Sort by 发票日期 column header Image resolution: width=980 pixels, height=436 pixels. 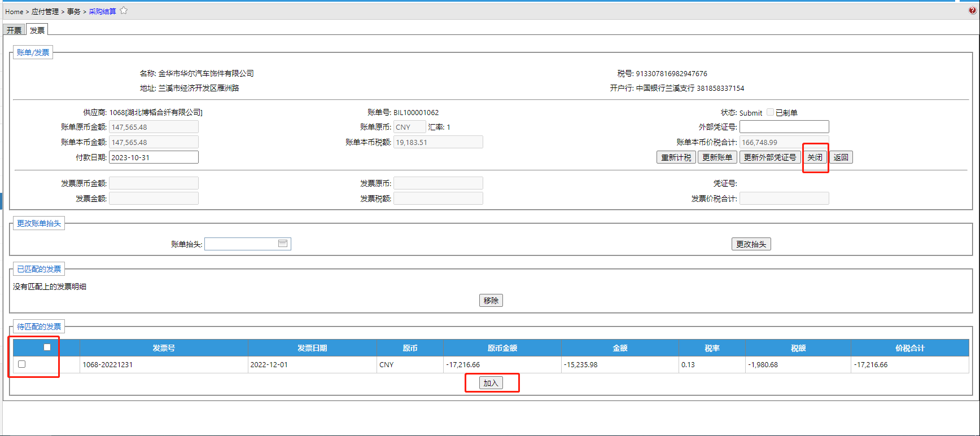(312, 348)
